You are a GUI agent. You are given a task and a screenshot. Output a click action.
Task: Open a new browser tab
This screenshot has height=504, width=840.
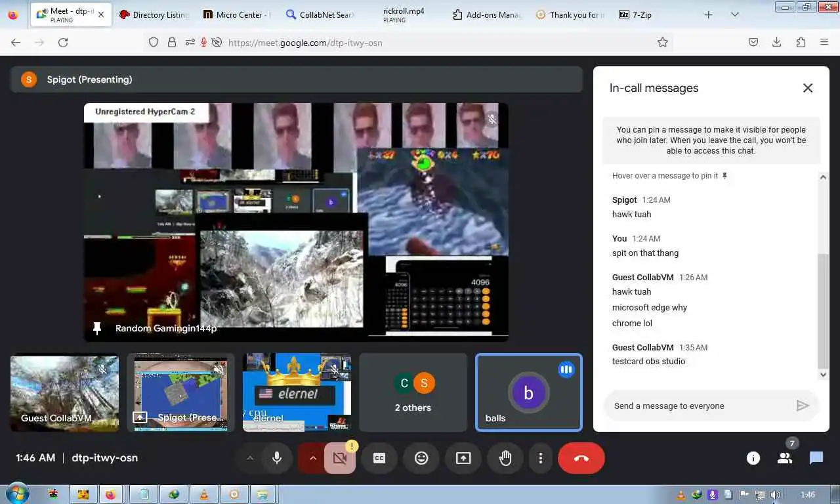pyautogui.click(x=708, y=14)
